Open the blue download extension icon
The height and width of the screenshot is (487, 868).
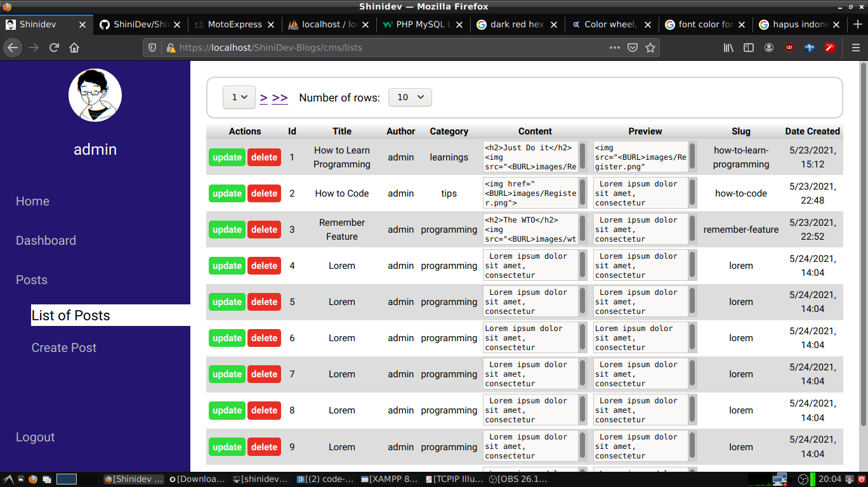click(810, 48)
